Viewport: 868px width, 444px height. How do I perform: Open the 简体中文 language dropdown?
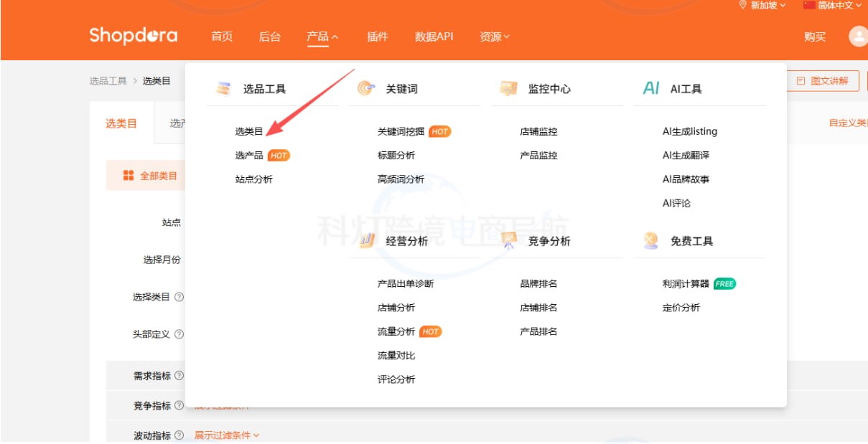coord(831,5)
